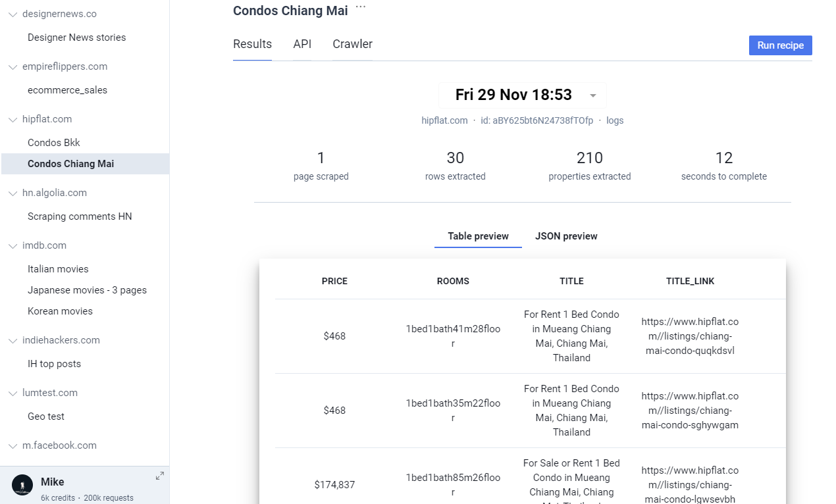
Task: Click the 1bed1bath85m26floor rooms cell
Action: click(x=453, y=485)
